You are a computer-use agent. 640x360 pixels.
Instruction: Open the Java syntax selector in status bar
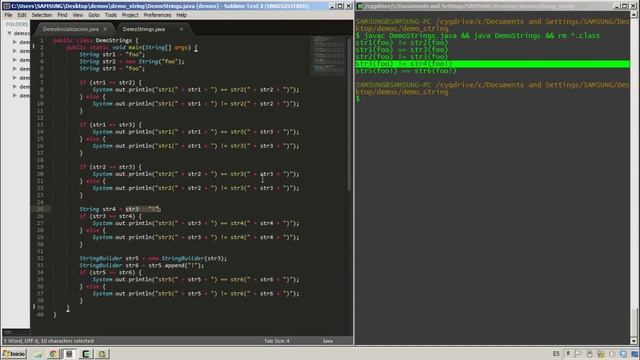tap(328, 341)
